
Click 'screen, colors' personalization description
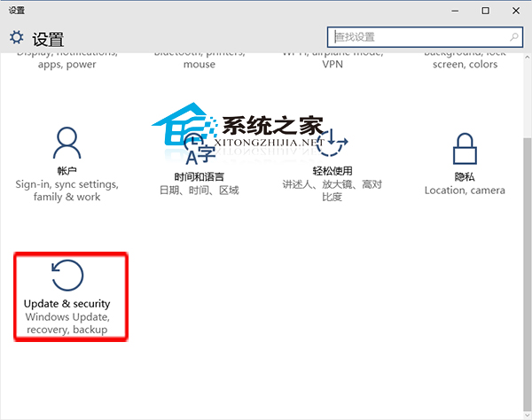pos(465,65)
